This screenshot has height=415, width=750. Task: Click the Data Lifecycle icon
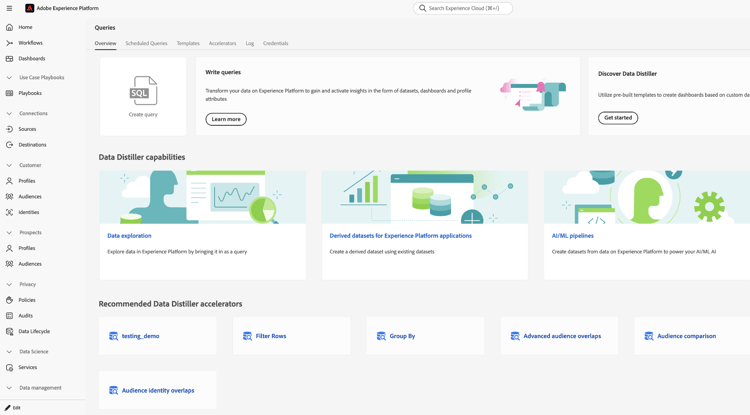coord(9,331)
